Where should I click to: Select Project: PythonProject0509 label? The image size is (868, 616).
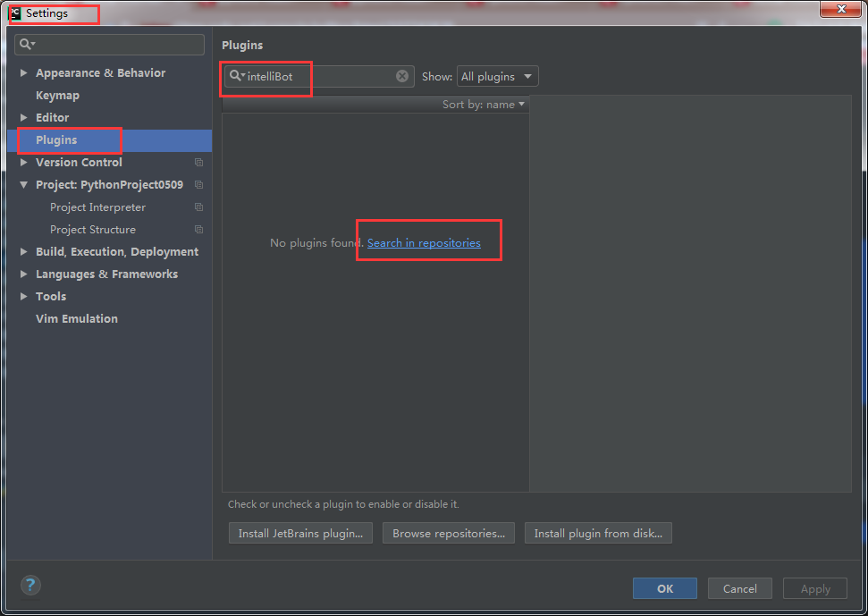(x=110, y=185)
